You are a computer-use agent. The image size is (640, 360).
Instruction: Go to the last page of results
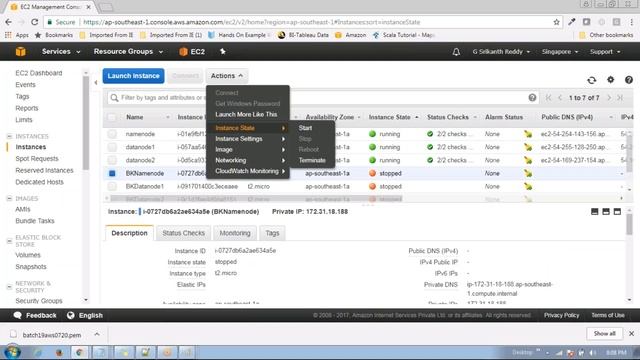pos(620,98)
